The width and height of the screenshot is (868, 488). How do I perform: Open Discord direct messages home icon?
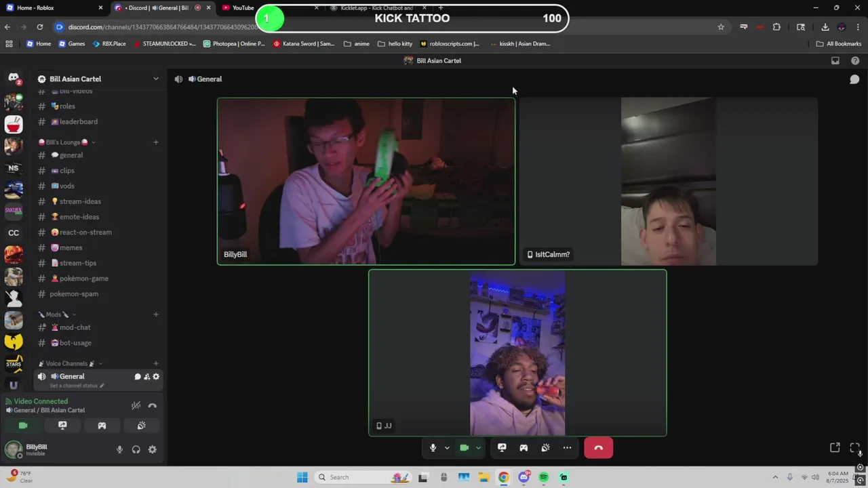click(14, 78)
